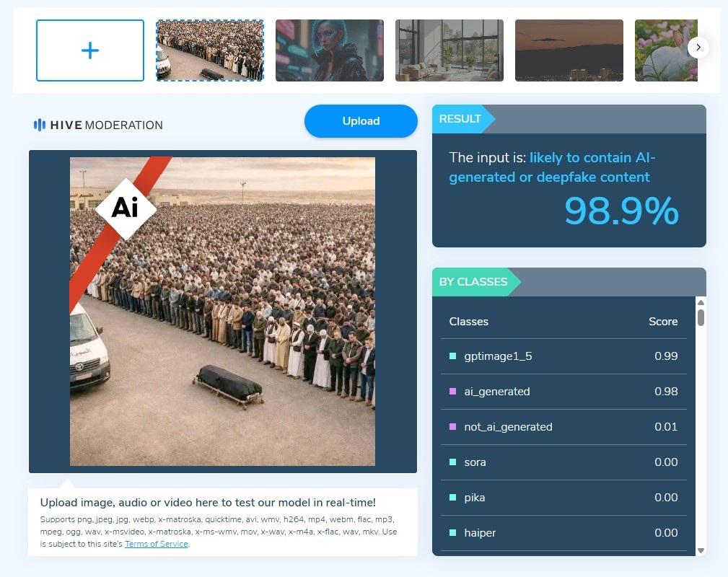Click the not_ai_generated class color marker
Screen dimensions: 728x577
(452, 426)
